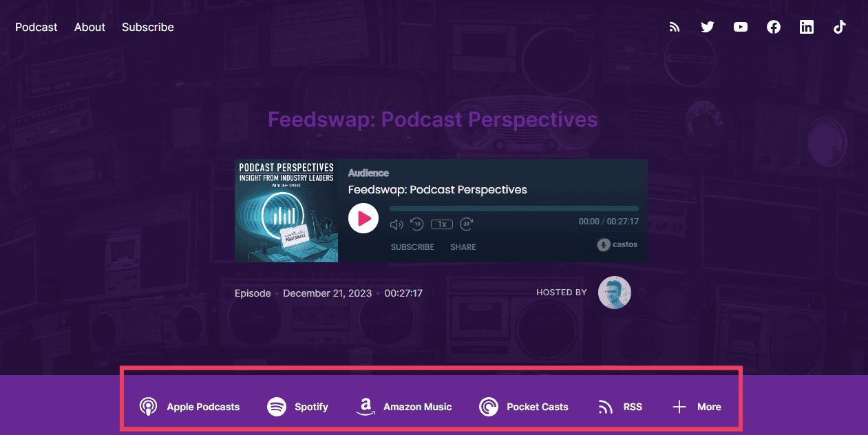
Task: Play the Feedswap episode
Action: click(x=363, y=219)
